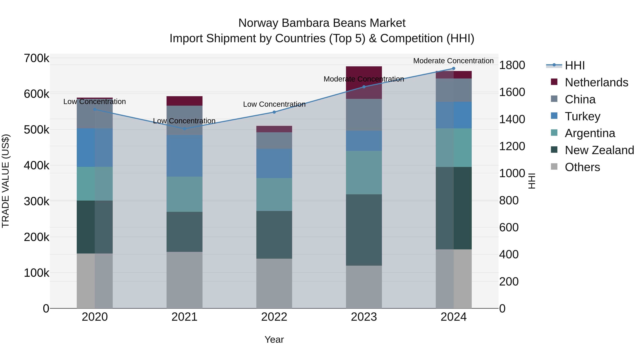The width and height of the screenshot is (644, 362).
Task: Click the 2023 x-axis label
Action: [364, 317]
